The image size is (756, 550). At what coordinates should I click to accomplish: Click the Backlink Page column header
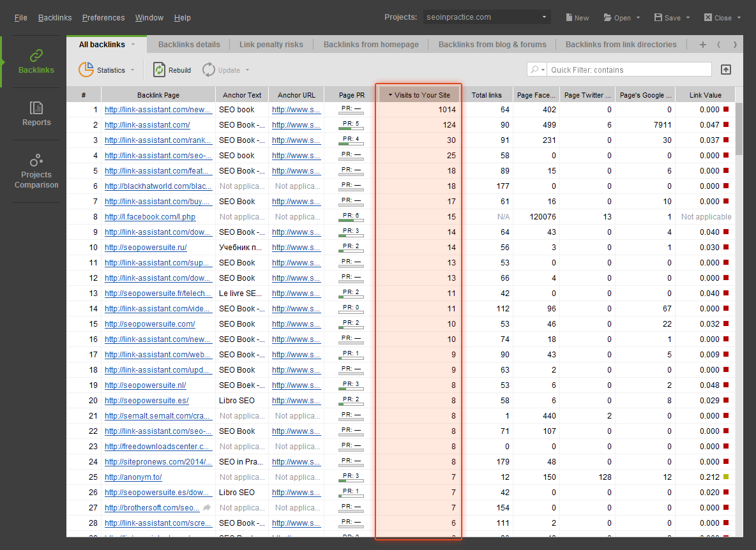tap(158, 95)
